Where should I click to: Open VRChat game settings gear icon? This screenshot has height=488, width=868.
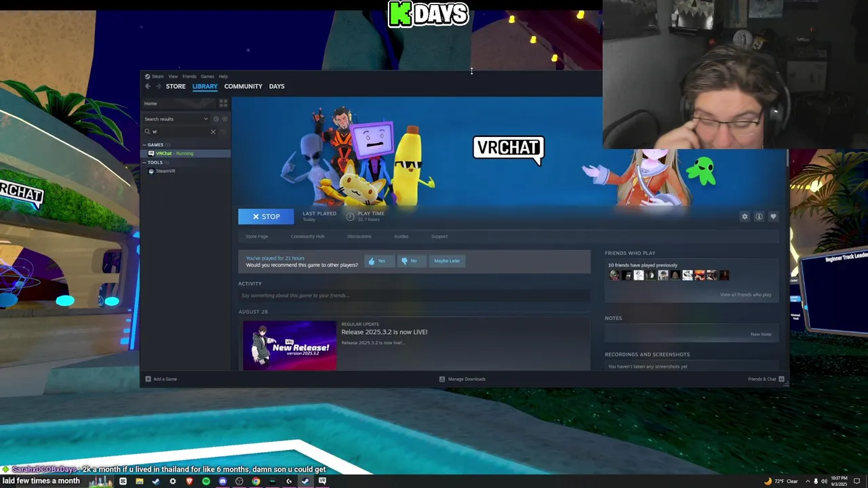[745, 216]
